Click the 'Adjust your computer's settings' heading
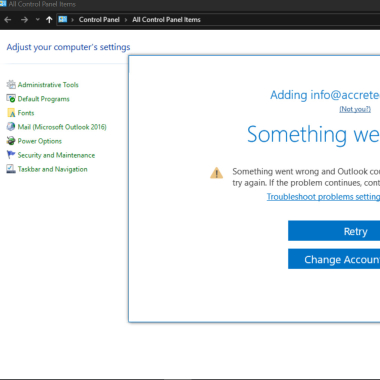 (68, 47)
